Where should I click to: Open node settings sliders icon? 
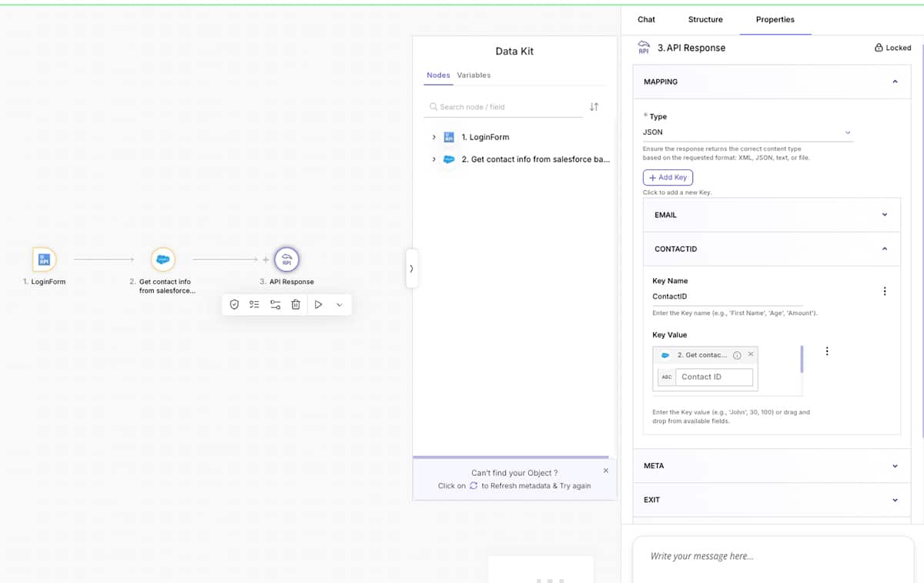[275, 305]
